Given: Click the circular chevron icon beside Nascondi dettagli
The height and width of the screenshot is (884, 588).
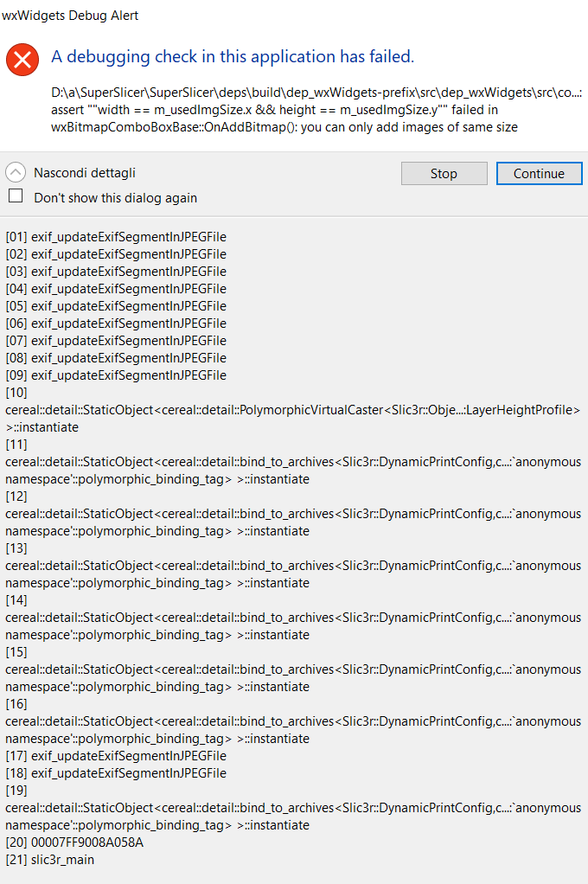Looking at the screenshot, I should [x=16, y=171].
